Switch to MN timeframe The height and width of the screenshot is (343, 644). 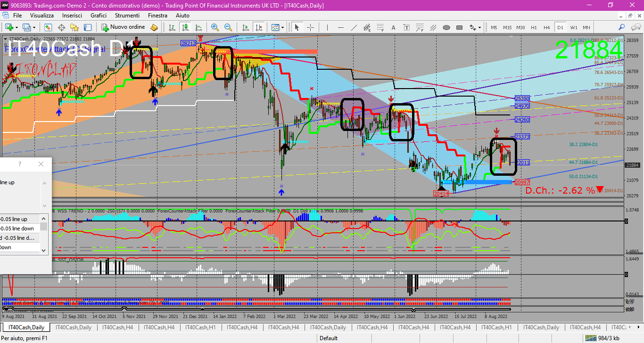pos(586,27)
